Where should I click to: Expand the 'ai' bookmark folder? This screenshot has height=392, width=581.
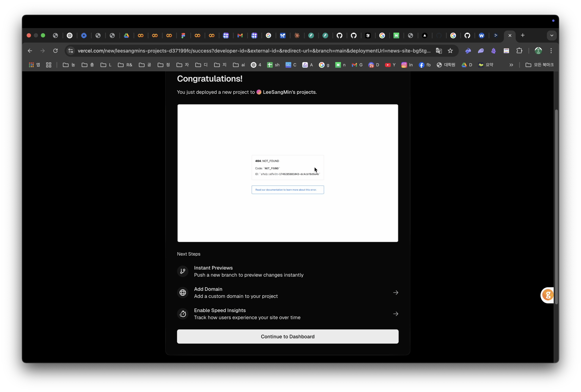239,65
